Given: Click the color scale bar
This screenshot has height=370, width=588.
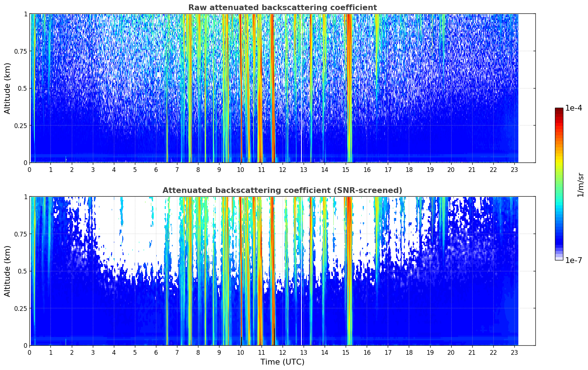Looking at the screenshot, I should (x=559, y=184).
